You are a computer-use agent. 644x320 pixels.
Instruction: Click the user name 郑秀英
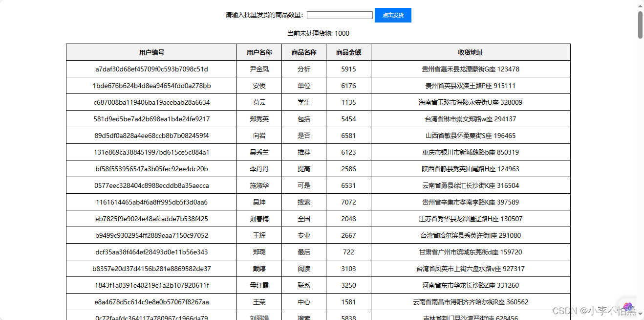click(259, 119)
